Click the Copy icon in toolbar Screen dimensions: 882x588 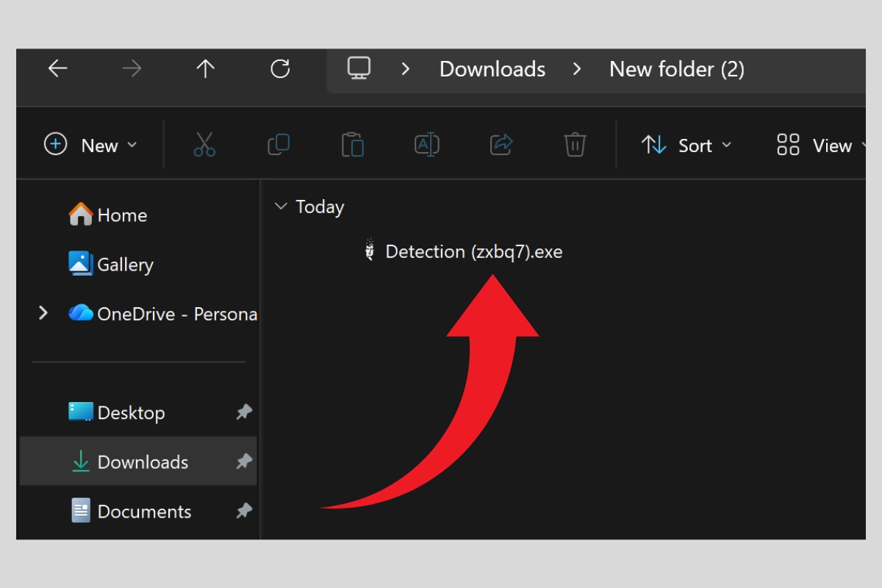[279, 145]
